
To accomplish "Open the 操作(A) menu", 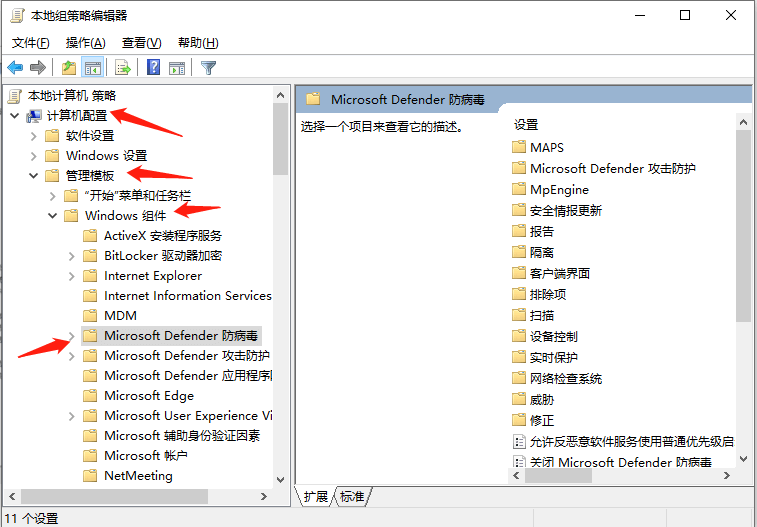I will 85,43.
